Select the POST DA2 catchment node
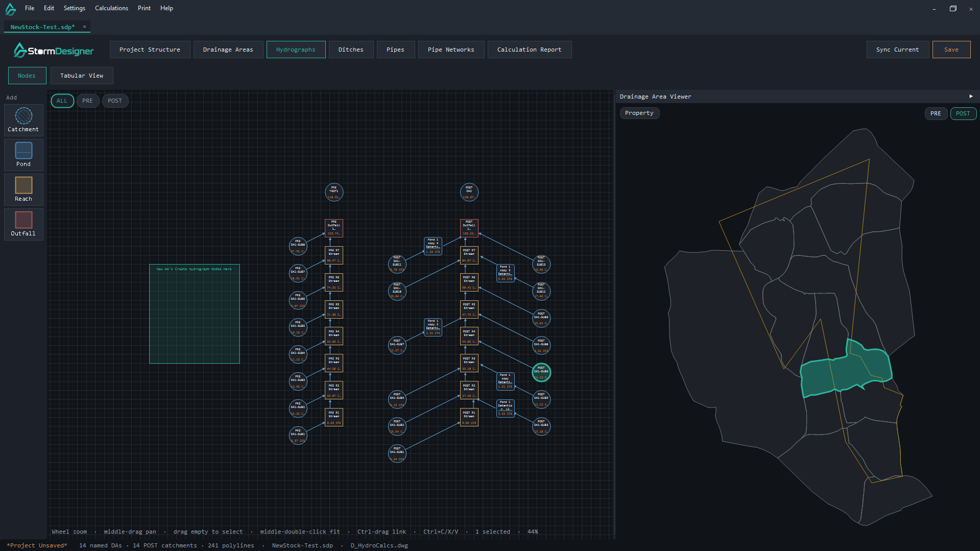 469,193
